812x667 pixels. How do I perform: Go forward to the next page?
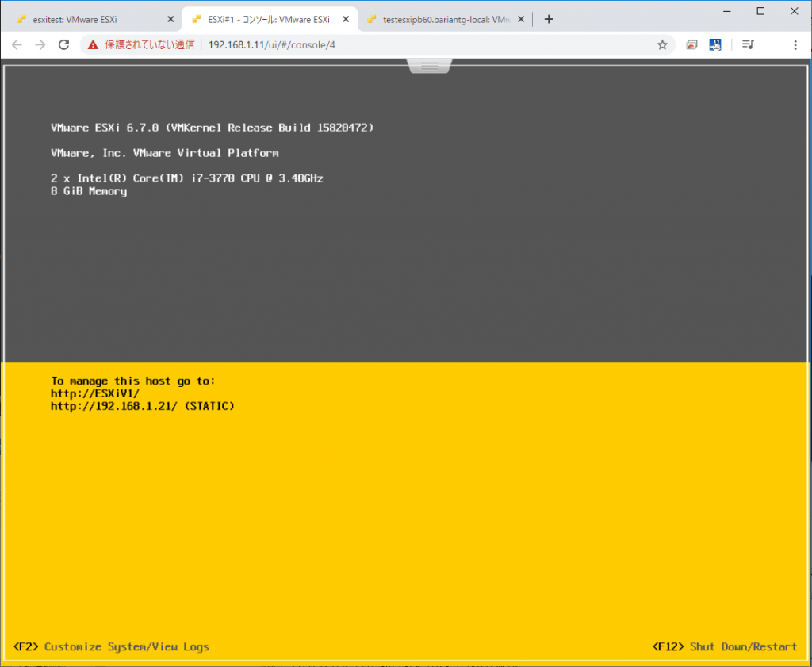pos(40,45)
